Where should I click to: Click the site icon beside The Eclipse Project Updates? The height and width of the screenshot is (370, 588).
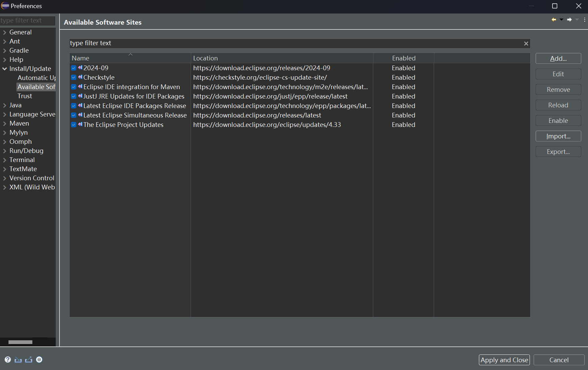(80, 124)
